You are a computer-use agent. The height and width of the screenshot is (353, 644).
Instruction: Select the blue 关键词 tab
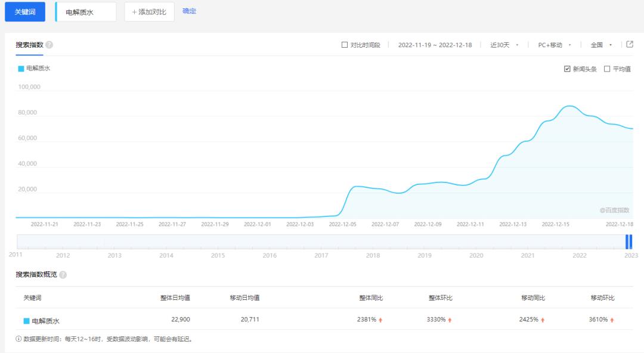[x=24, y=11]
